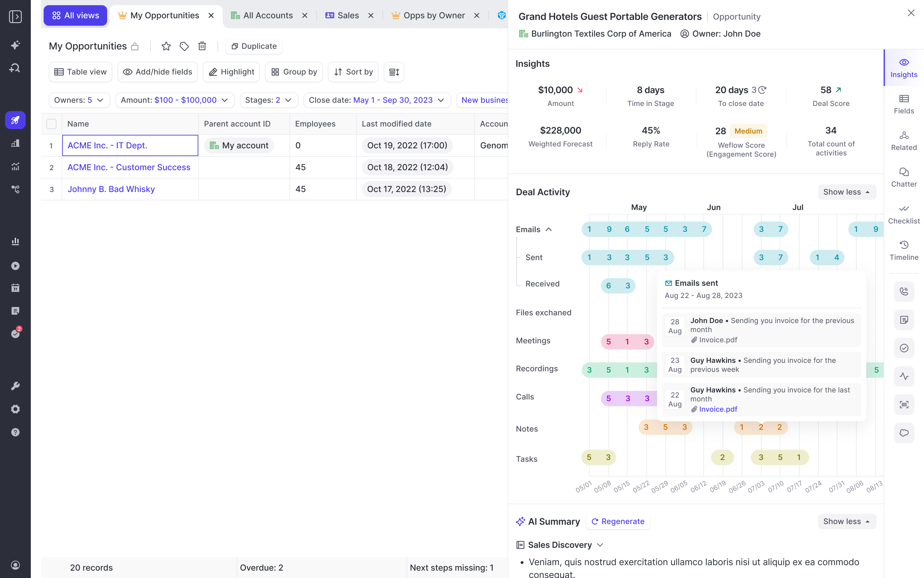Viewport: 924px width, 578px height.
Task: Click the chat bubble icon at rail bottom
Action: [x=904, y=433]
